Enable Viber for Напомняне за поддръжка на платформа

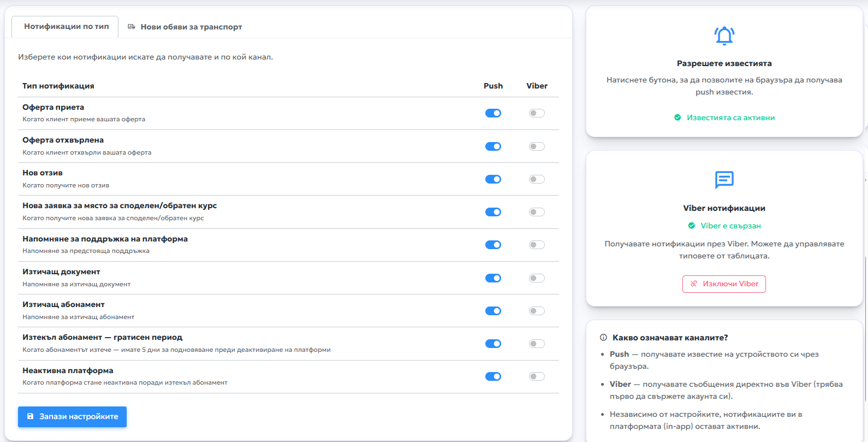pos(537,245)
